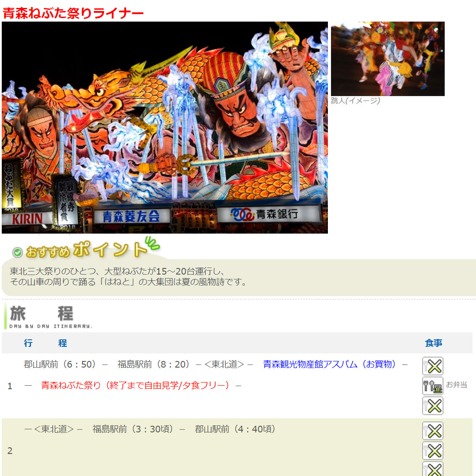This screenshot has width=476, height=476.
Task: Open the large Nebuta float photo
Action: point(165,127)
